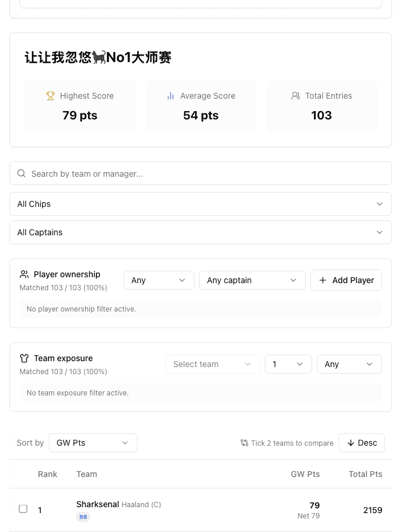This screenshot has width=402, height=532.
Task: Click the shirt icon next to Team exposure
Action: coord(24,358)
